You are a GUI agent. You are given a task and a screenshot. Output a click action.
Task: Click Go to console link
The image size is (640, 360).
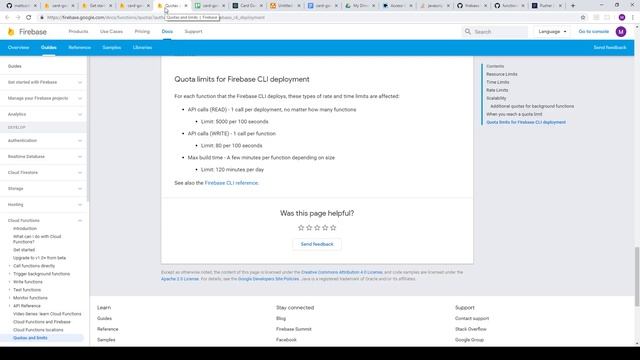click(x=593, y=31)
